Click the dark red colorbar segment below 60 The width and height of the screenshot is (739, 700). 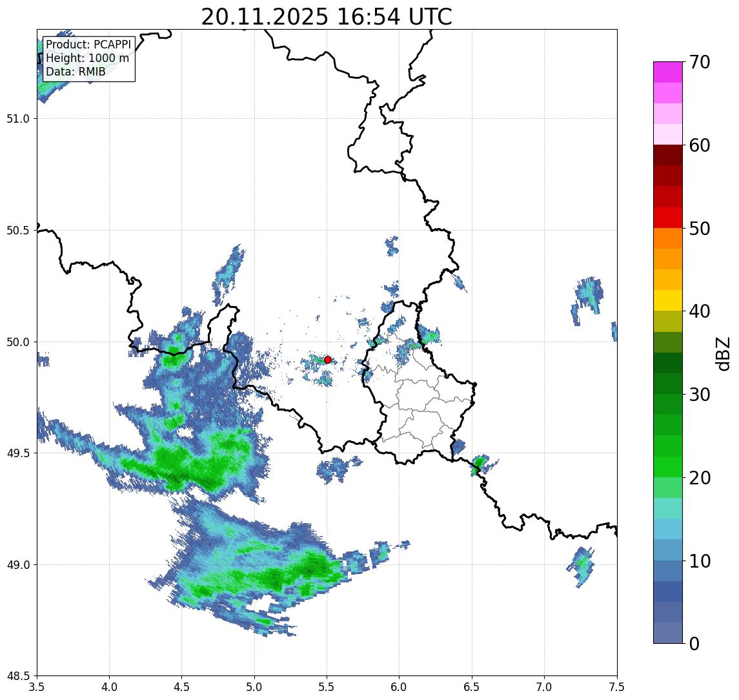[668, 155]
